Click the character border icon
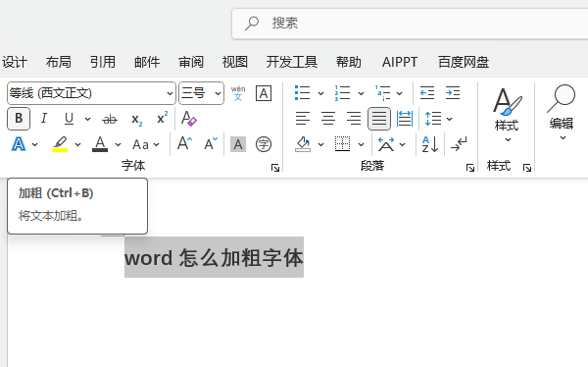Screen dimensions: 588x367 click(264, 93)
